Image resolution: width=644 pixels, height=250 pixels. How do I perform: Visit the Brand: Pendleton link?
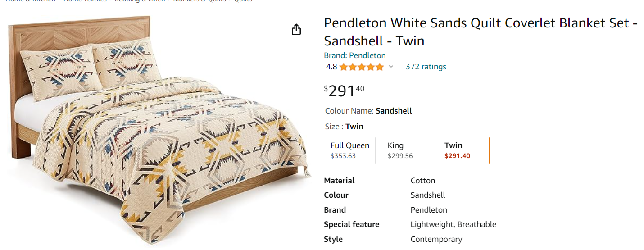(x=354, y=55)
